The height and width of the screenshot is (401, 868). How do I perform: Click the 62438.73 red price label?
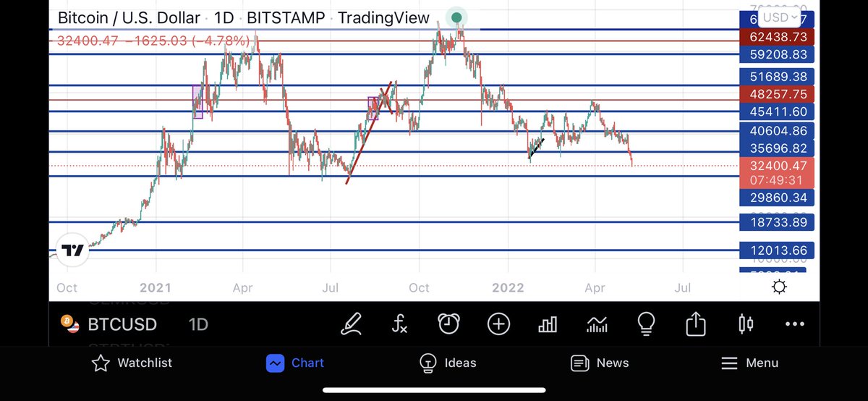pyautogui.click(x=778, y=36)
